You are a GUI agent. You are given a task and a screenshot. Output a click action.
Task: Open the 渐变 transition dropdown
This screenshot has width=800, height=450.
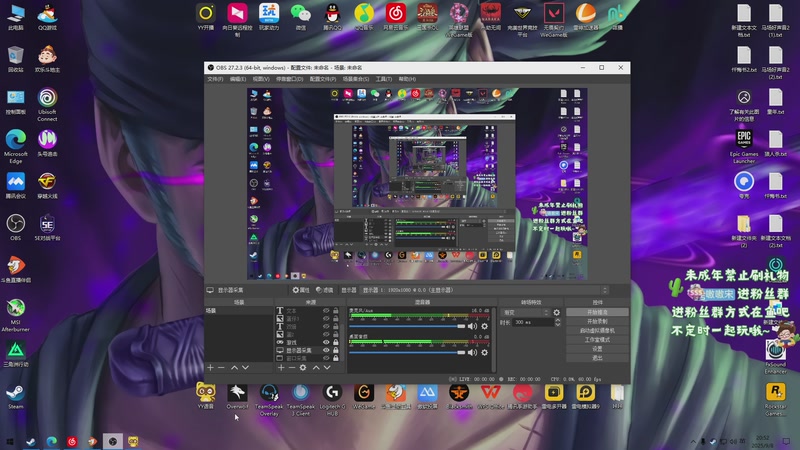[x=526, y=312]
